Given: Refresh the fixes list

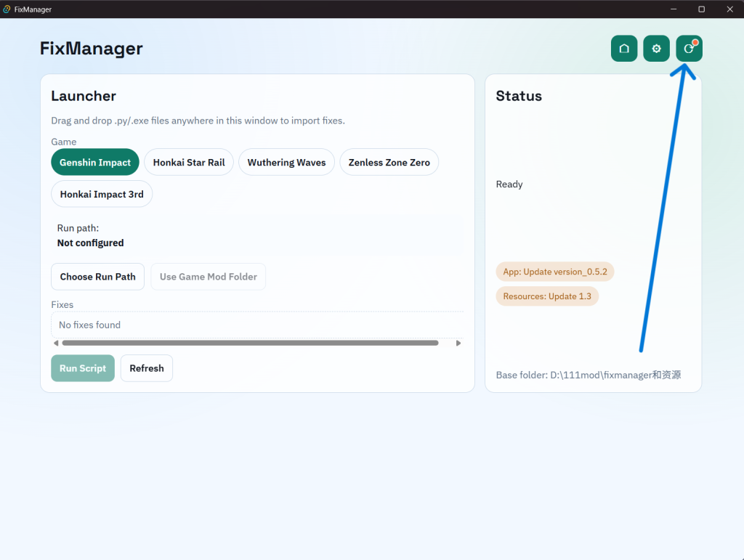Looking at the screenshot, I should pyautogui.click(x=147, y=368).
